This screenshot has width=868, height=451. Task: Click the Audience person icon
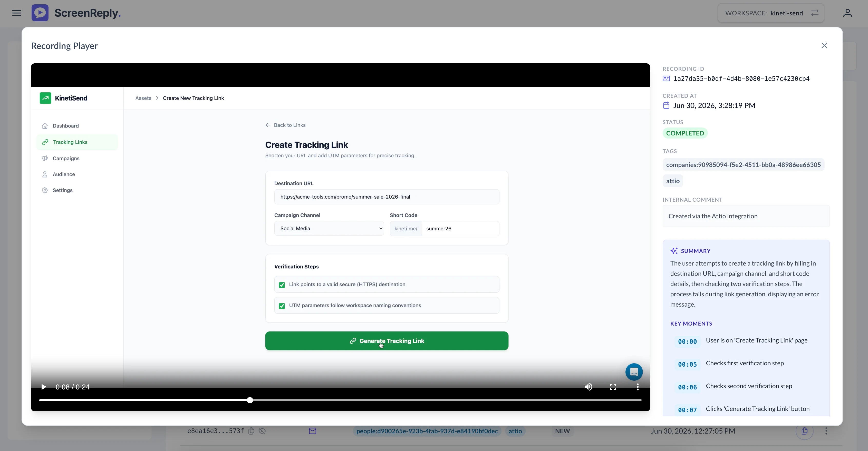(45, 174)
